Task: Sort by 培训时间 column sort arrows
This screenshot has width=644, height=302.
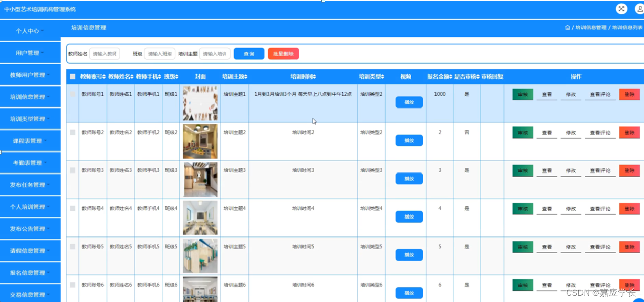Action: pyautogui.click(x=314, y=77)
